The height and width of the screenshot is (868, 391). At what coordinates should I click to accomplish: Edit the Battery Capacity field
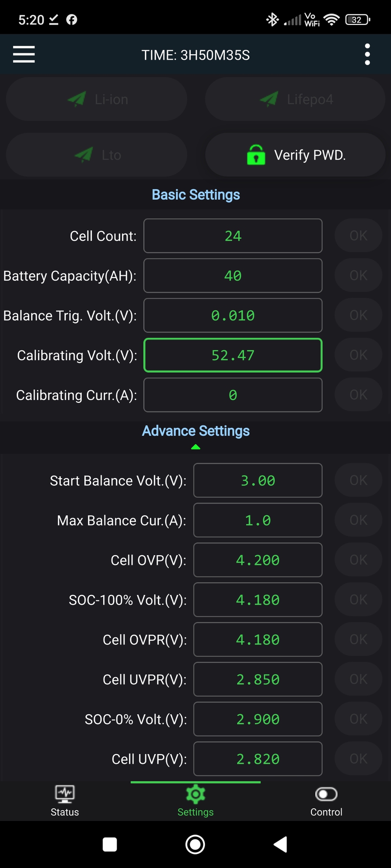coord(233,276)
